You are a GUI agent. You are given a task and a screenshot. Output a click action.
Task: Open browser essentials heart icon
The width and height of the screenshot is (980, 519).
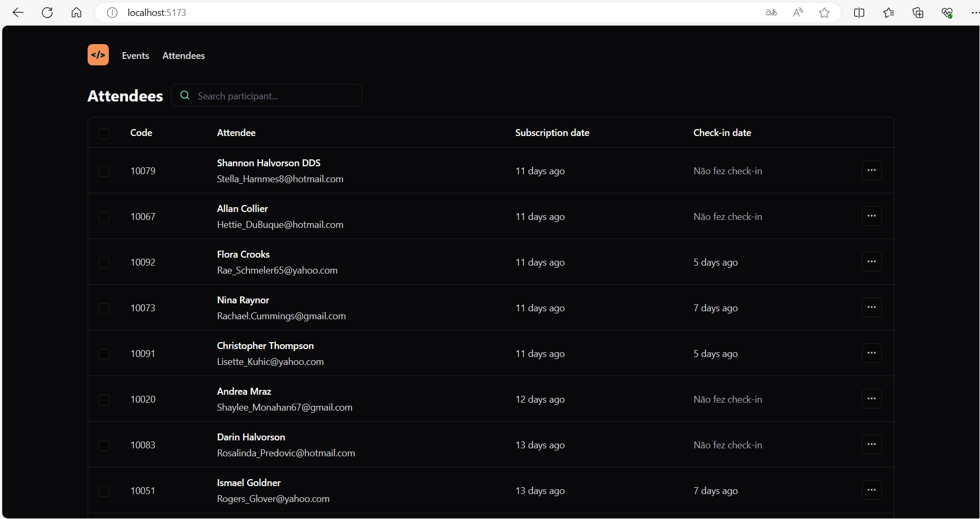pos(947,13)
